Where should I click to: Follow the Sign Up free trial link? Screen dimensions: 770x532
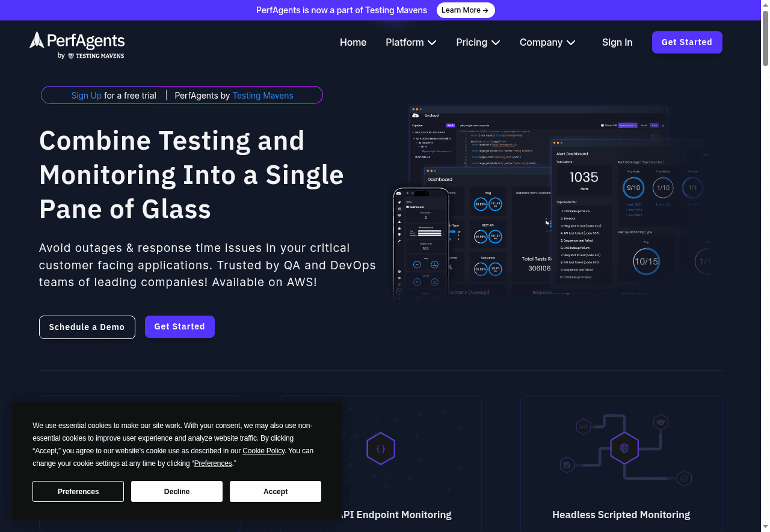pyautogui.click(x=86, y=96)
